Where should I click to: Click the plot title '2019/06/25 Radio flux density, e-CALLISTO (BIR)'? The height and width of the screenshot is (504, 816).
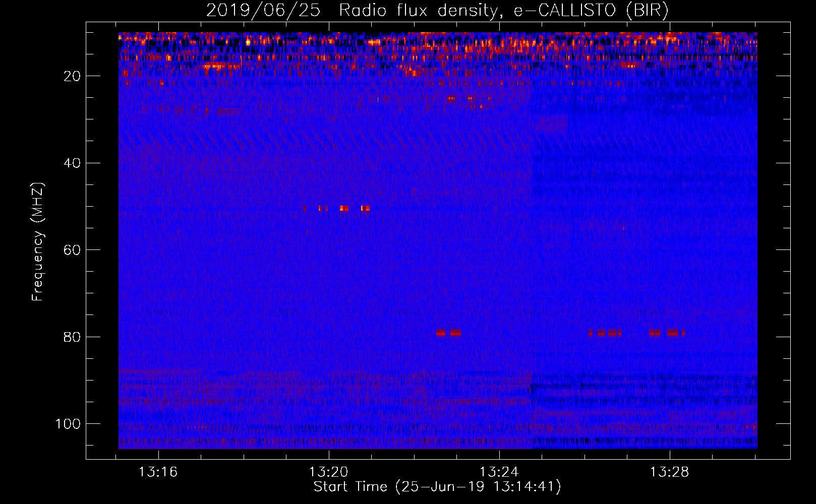[x=437, y=11]
